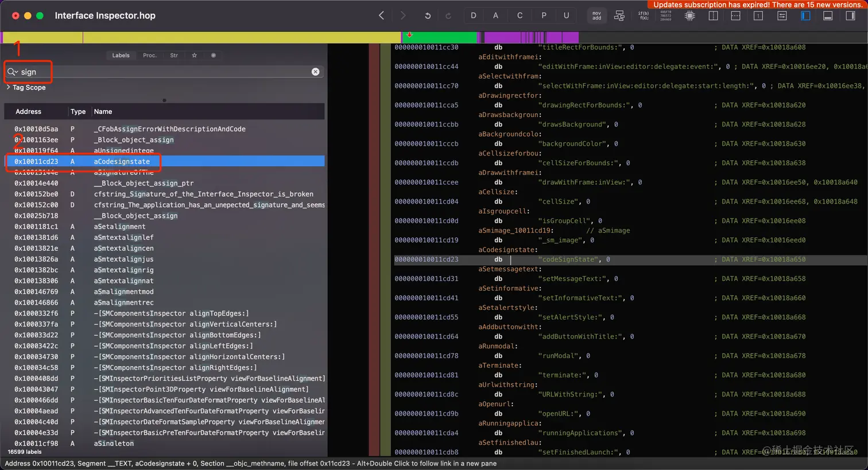Click the horizontal split view icon
The width and height of the screenshot is (868, 470).
735,15
